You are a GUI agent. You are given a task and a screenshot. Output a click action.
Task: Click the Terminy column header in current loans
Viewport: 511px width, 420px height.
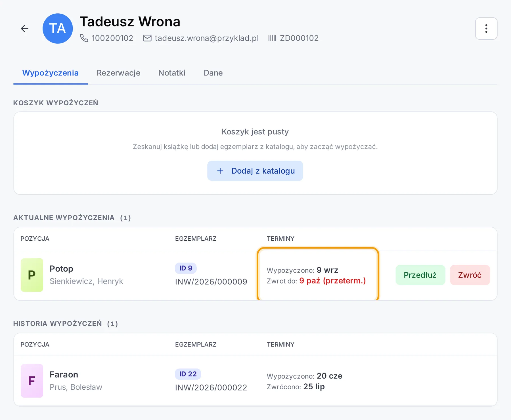click(x=280, y=239)
